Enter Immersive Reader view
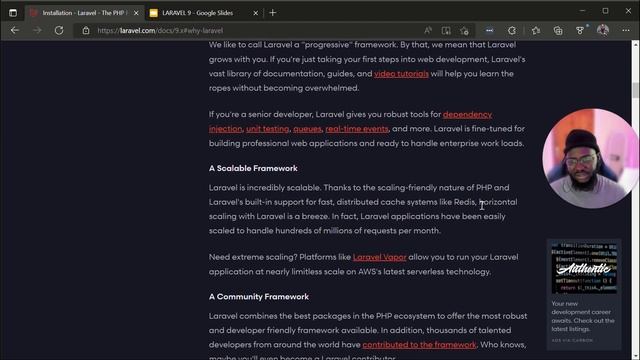The image size is (640, 360). tap(446, 31)
